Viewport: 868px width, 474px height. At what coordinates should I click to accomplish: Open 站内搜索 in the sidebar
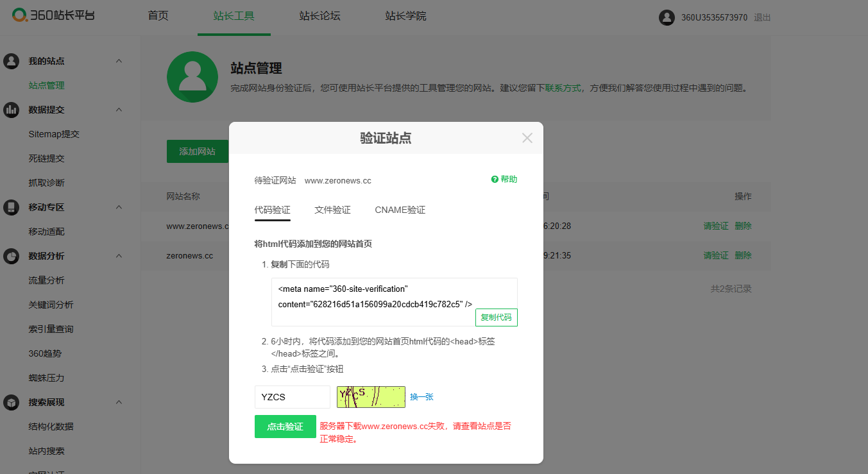(46, 451)
